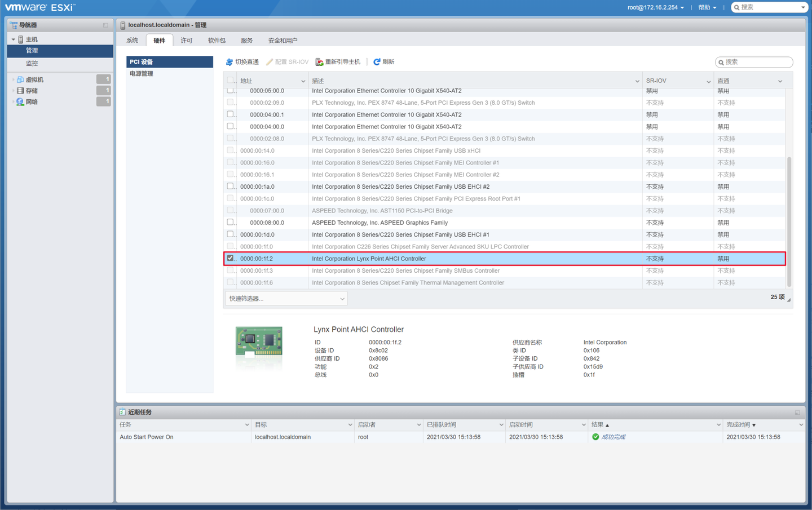Check the 0000:05:00.0 device checkbox
Image resolution: width=812 pixels, height=510 pixels.
click(x=230, y=90)
